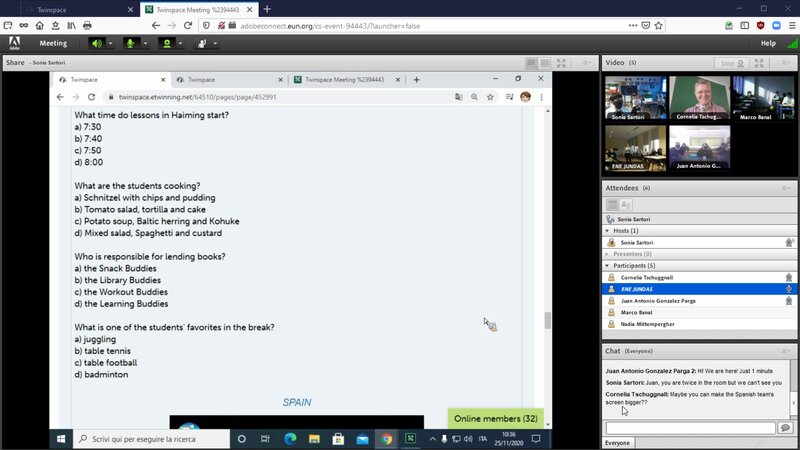This screenshot has width=800, height=450.
Task: Open the speaker options dropdown arrow
Action: pos(110,43)
